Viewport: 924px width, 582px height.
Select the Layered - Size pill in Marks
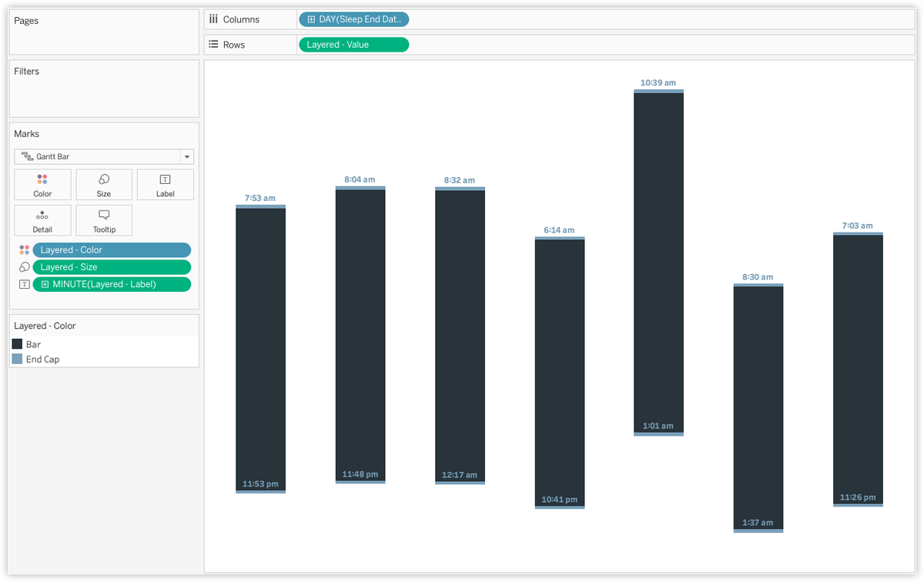[112, 266]
